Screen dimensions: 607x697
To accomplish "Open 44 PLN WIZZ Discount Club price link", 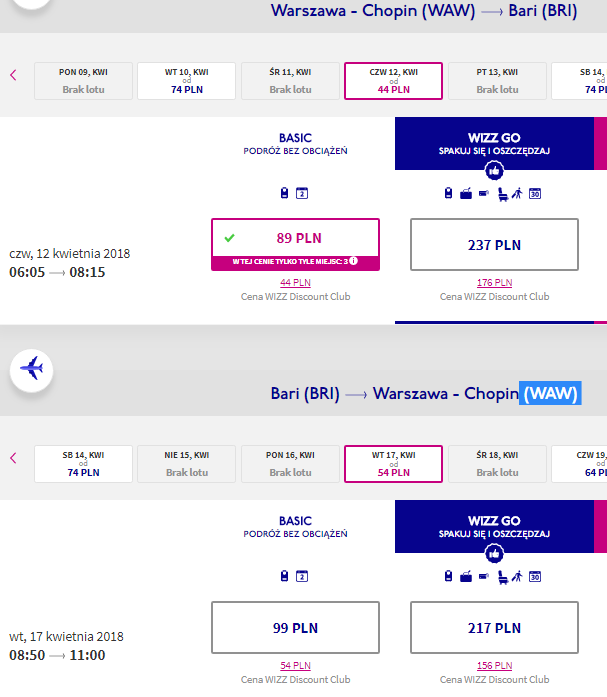I will point(296,283).
